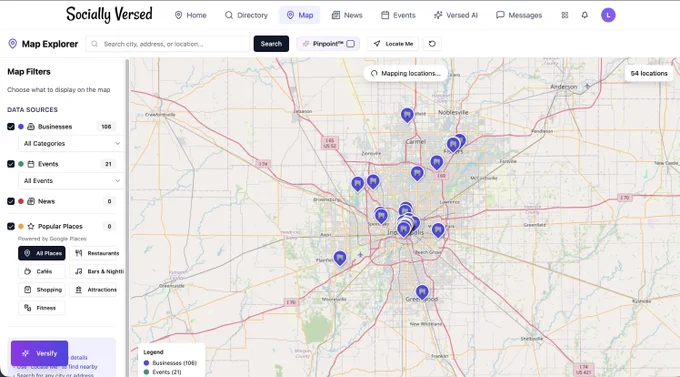Click the Search button

pos(271,44)
